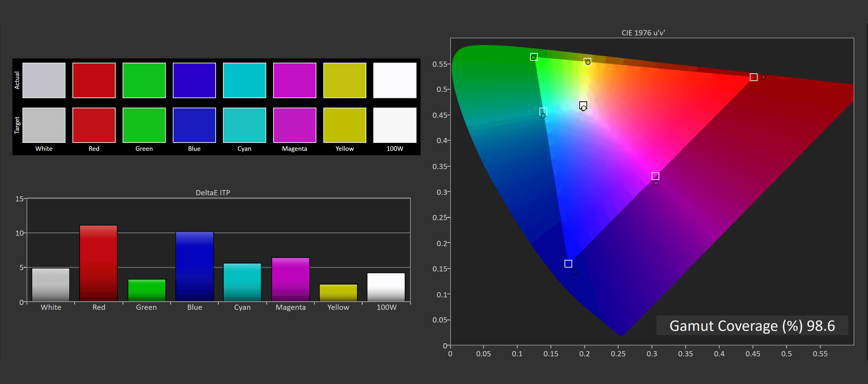Click the red measured circle on CIE diagram
The height and width of the screenshot is (384, 868).
pyautogui.click(x=763, y=77)
